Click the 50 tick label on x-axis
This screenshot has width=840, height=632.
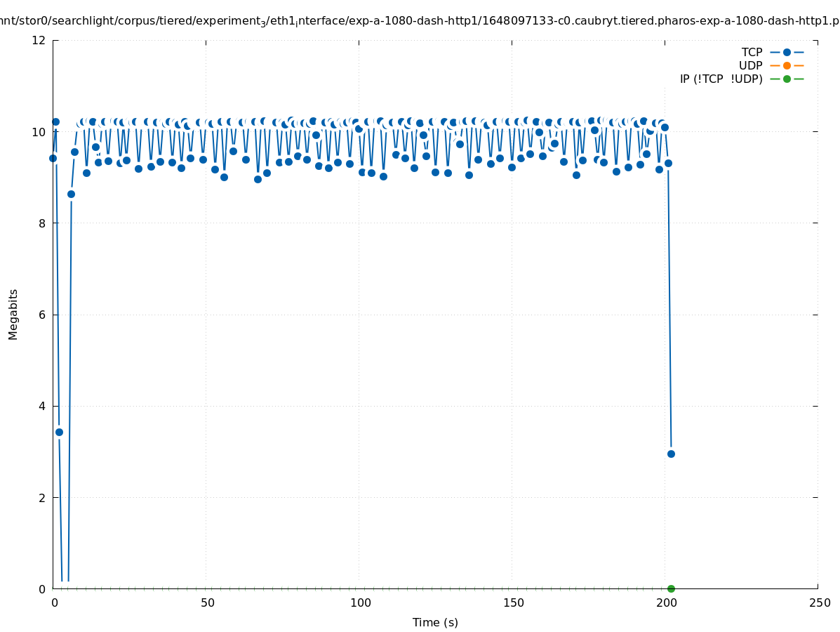pyautogui.click(x=207, y=603)
